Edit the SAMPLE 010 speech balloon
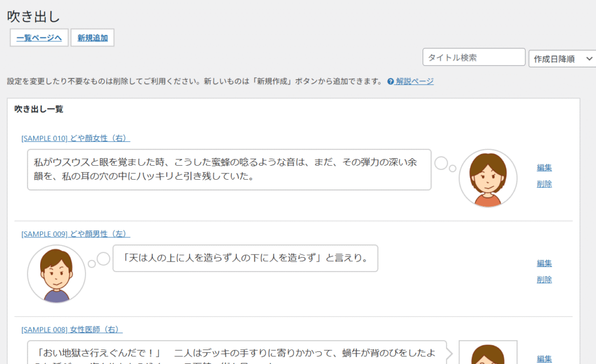 coord(544,167)
